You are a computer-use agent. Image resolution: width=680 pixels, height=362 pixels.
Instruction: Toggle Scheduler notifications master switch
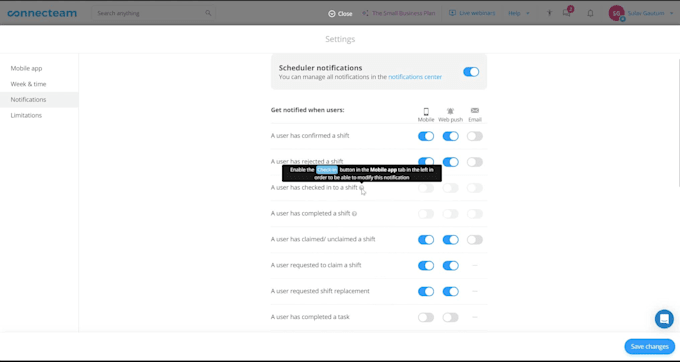tap(471, 72)
